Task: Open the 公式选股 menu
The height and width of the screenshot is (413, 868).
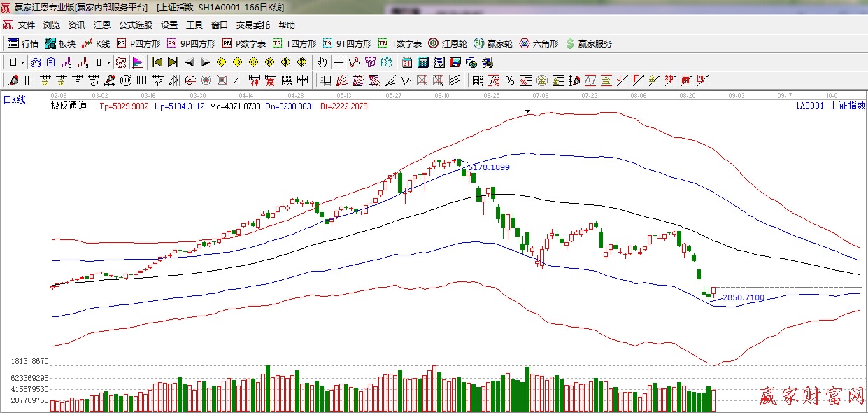Action: click(x=135, y=24)
